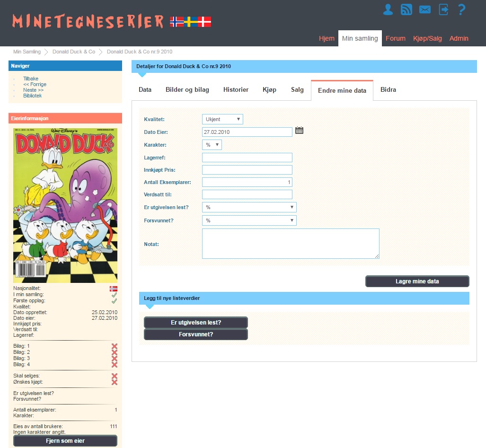Select the Danish flag in header
The width and height of the screenshot is (486, 448).
pyautogui.click(x=204, y=22)
